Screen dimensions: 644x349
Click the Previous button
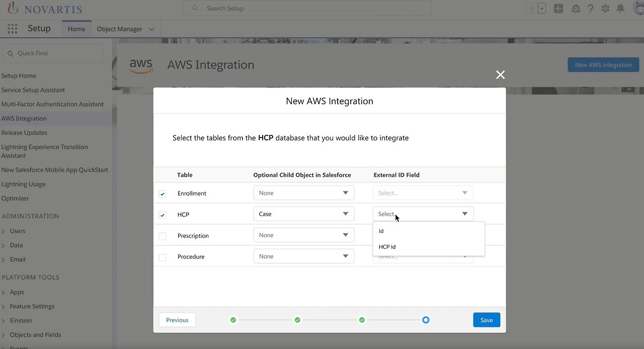pos(177,320)
